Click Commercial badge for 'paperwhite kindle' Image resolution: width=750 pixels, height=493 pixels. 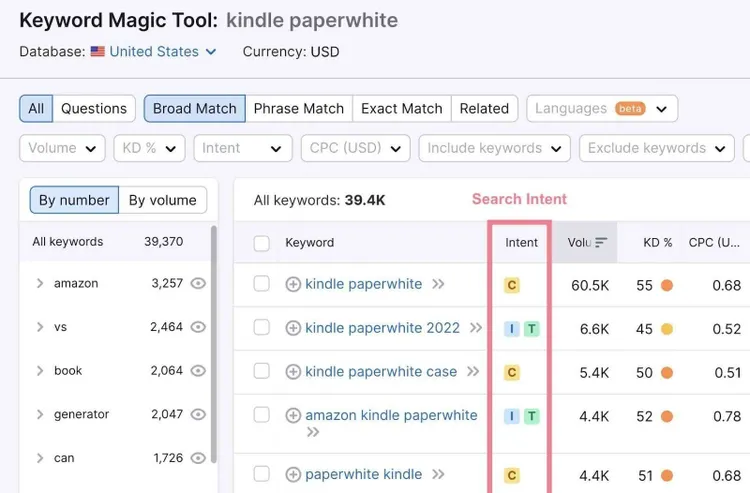pos(512,475)
